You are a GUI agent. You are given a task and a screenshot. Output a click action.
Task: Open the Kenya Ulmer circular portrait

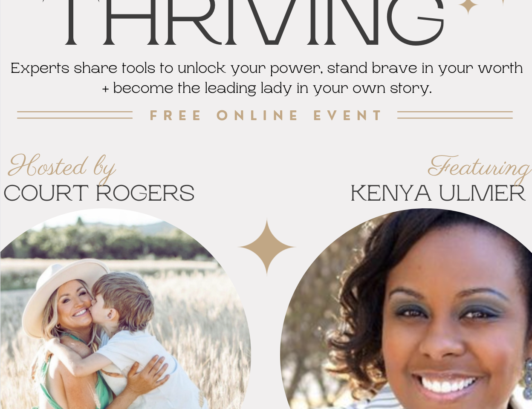tap(406, 309)
